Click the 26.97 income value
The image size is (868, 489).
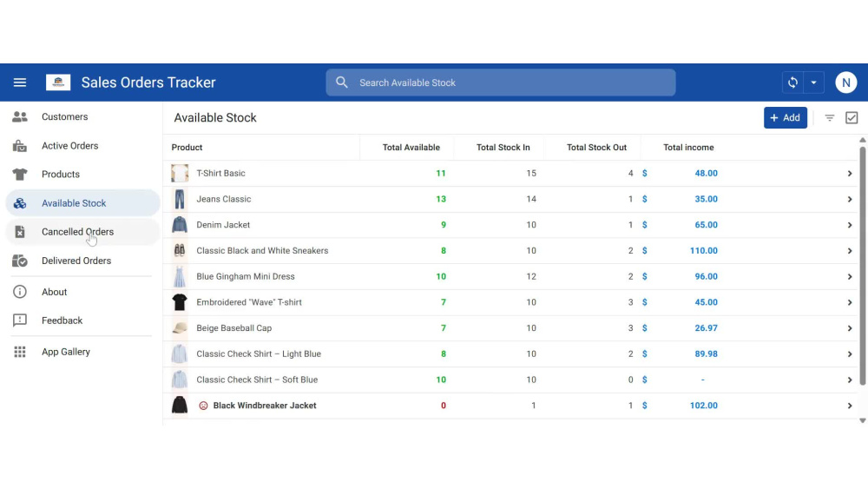click(707, 328)
